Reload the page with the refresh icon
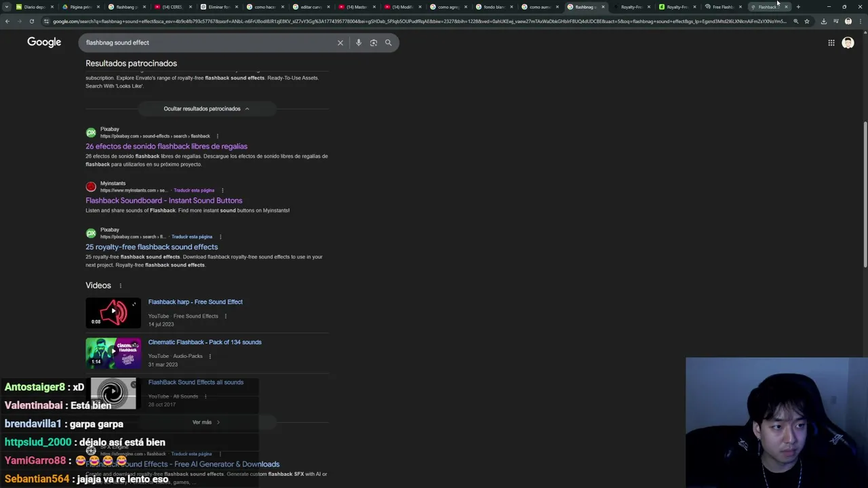This screenshot has height=488, width=868. pos(31,21)
